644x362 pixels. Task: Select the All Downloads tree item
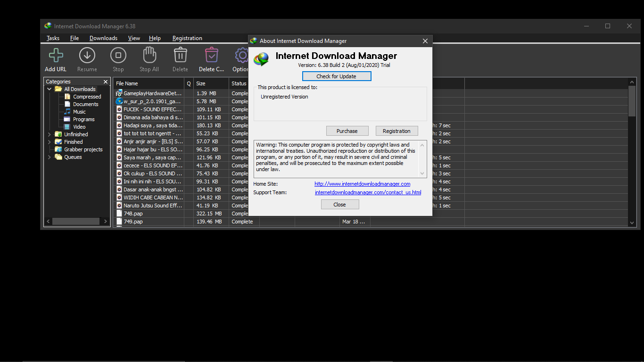[x=80, y=89]
